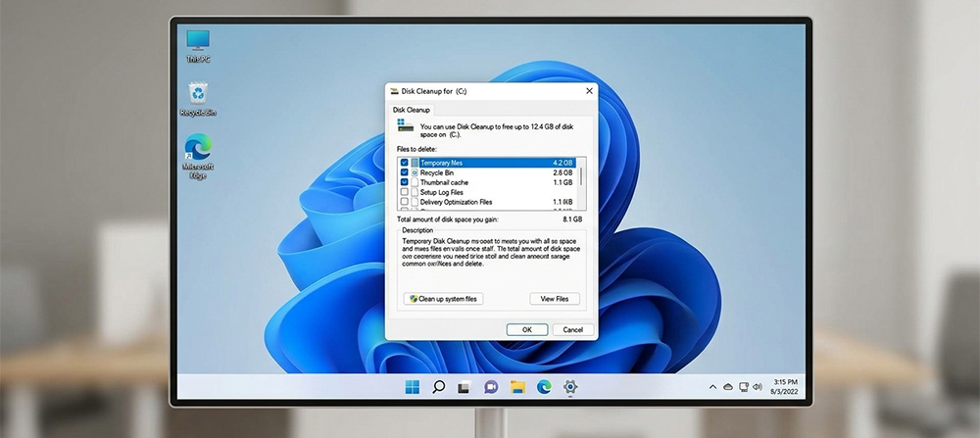Click volume speaker tray icon
This screenshot has width=980, height=438.
coord(758,387)
